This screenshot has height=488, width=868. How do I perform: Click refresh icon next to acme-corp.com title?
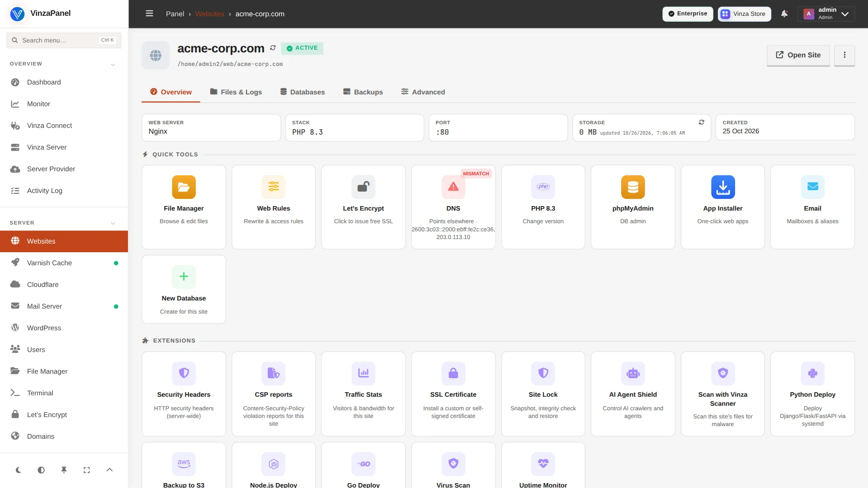pyautogui.click(x=273, y=48)
